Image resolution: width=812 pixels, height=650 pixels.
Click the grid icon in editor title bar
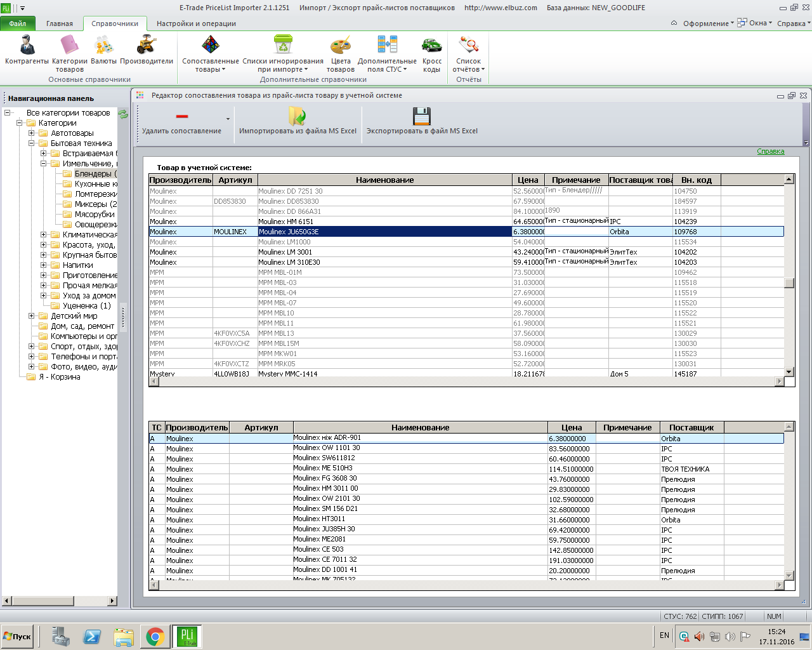pyautogui.click(x=140, y=95)
